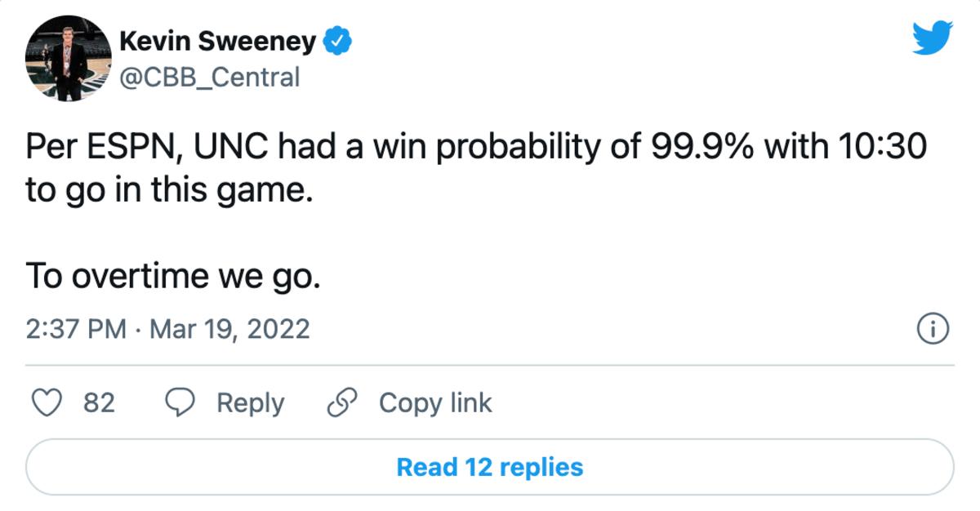Open the circled info icon
The width and height of the screenshot is (980, 511).
click(x=932, y=329)
